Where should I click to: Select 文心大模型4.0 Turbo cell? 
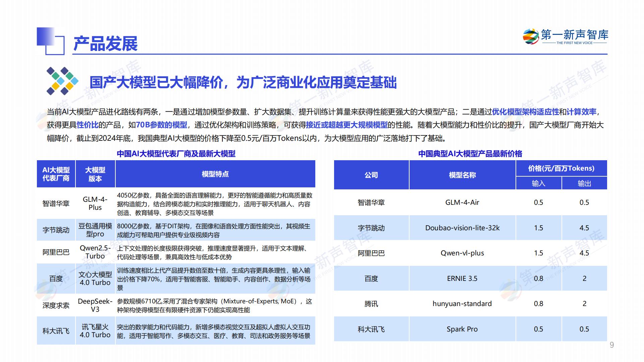(95, 279)
